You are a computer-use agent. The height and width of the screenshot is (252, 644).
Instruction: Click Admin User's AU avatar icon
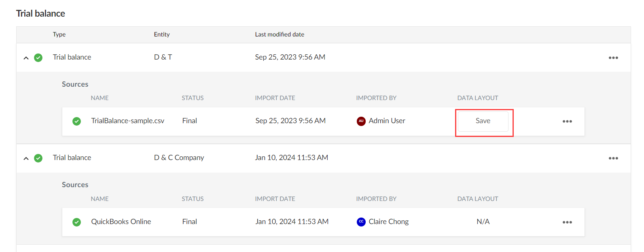pos(361,121)
